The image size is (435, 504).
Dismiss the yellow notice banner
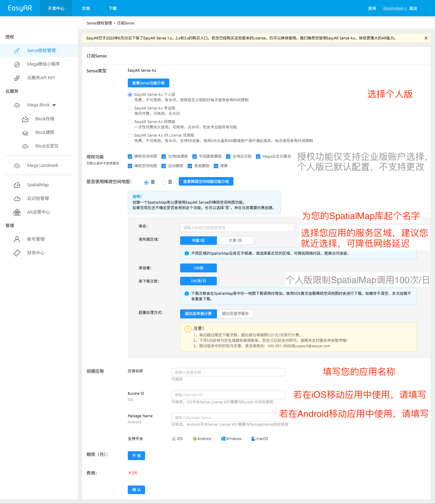(426, 38)
